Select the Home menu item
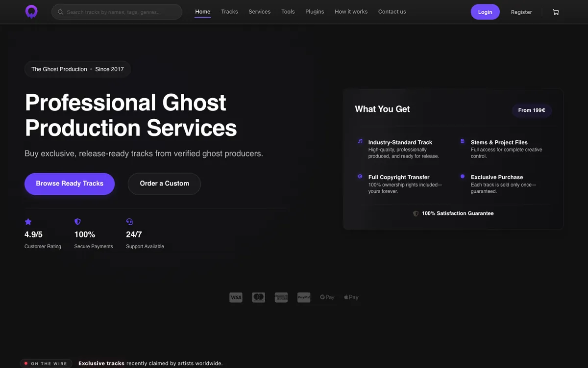The height and width of the screenshot is (368, 588). [203, 12]
